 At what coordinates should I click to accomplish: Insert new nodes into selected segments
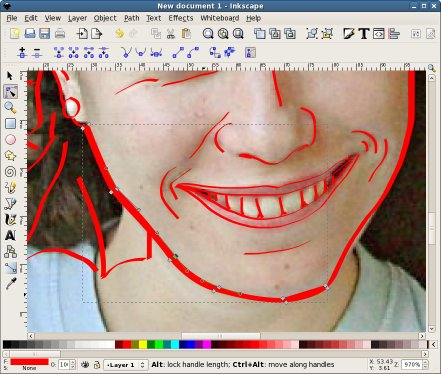coord(22,53)
